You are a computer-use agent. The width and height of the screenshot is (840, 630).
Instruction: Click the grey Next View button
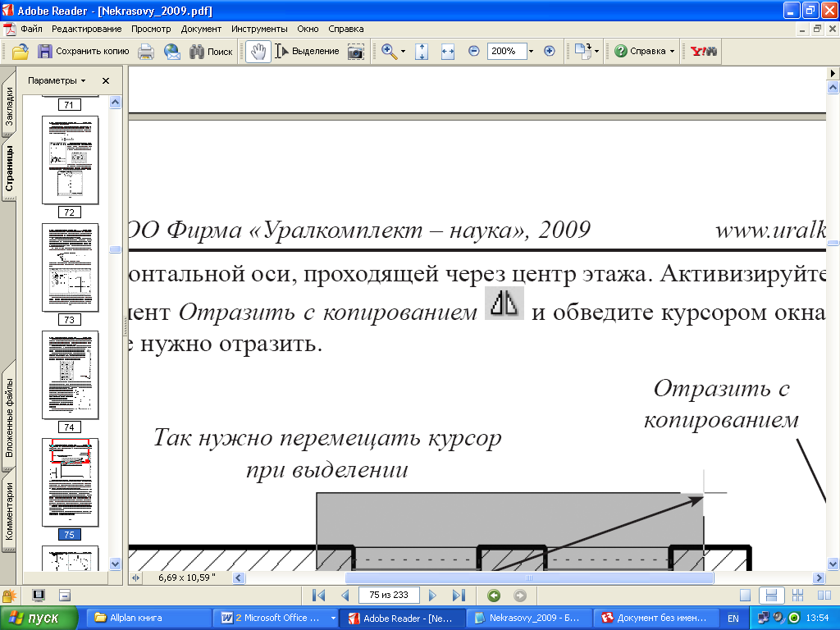(x=520, y=596)
